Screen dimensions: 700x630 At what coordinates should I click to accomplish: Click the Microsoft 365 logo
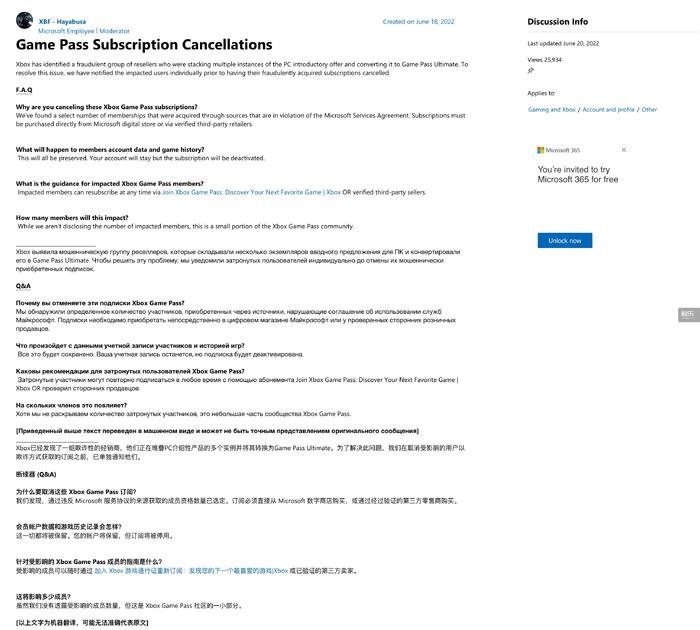[x=558, y=150]
